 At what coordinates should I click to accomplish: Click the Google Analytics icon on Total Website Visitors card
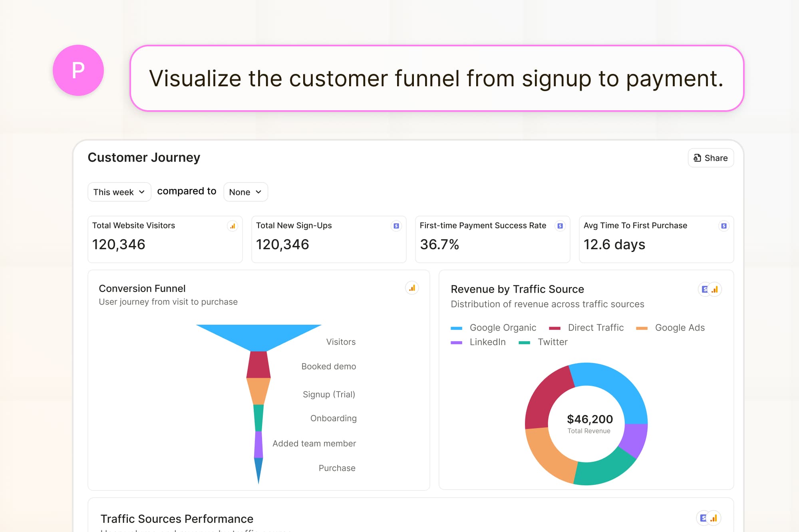(233, 226)
